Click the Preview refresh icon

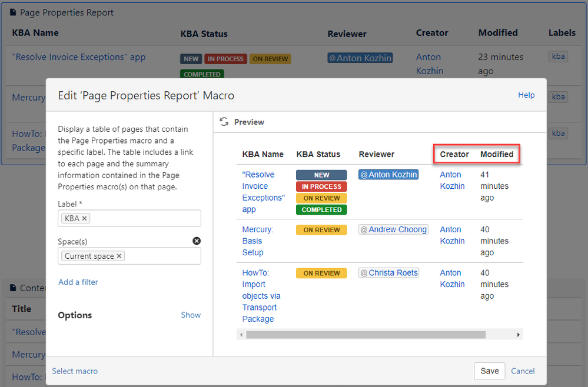pyautogui.click(x=224, y=122)
